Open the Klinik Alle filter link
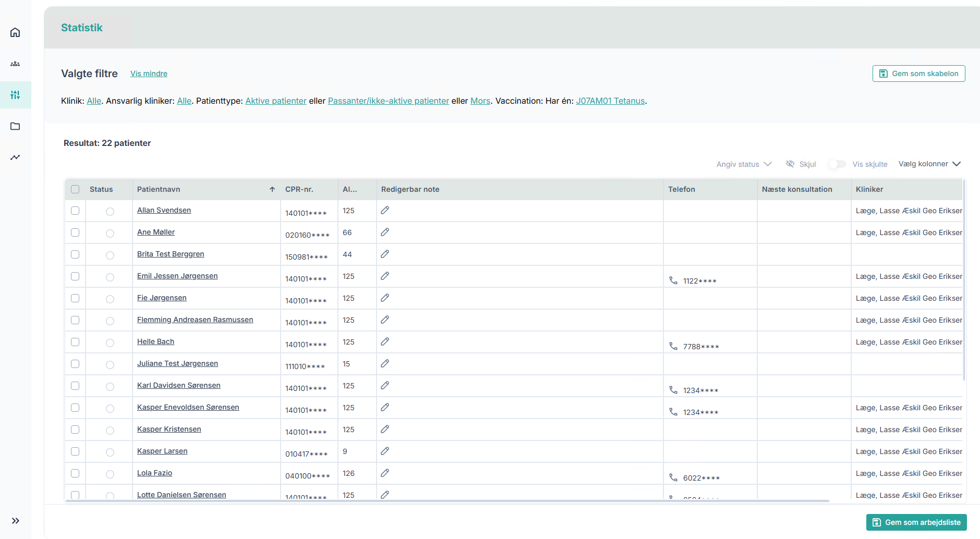 click(x=94, y=101)
